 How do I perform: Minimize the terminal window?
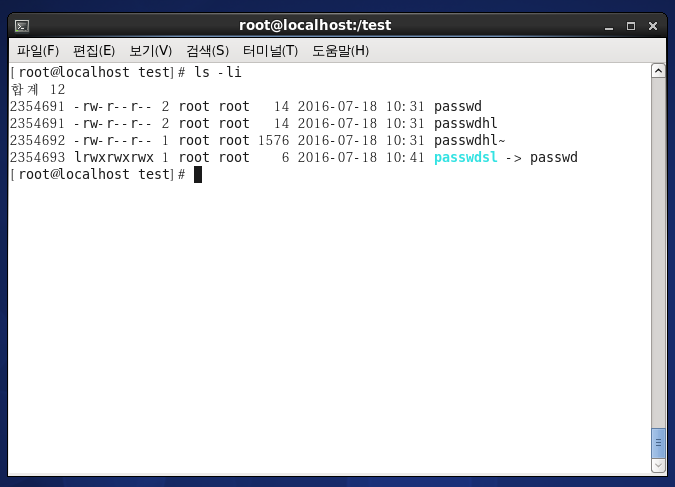609,27
